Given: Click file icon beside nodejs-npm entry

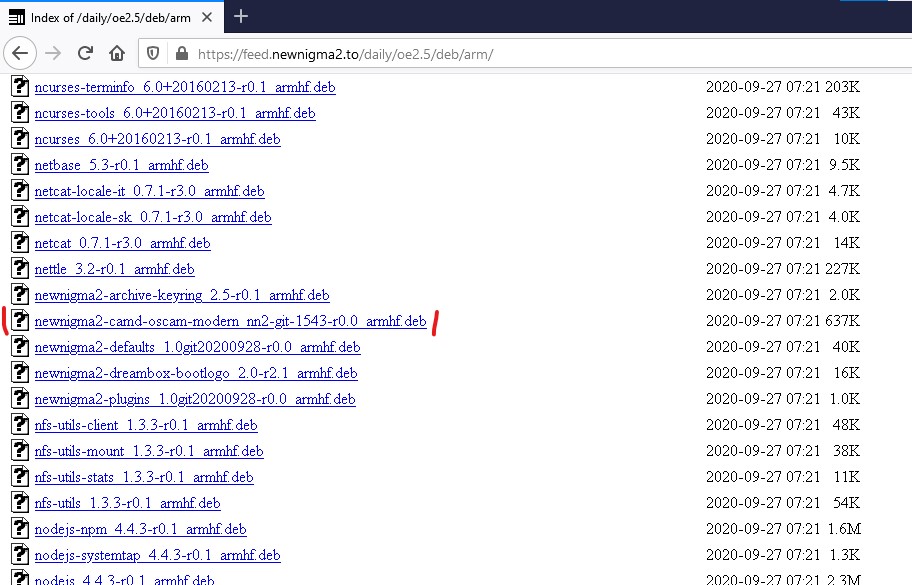Looking at the screenshot, I should (x=20, y=529).
